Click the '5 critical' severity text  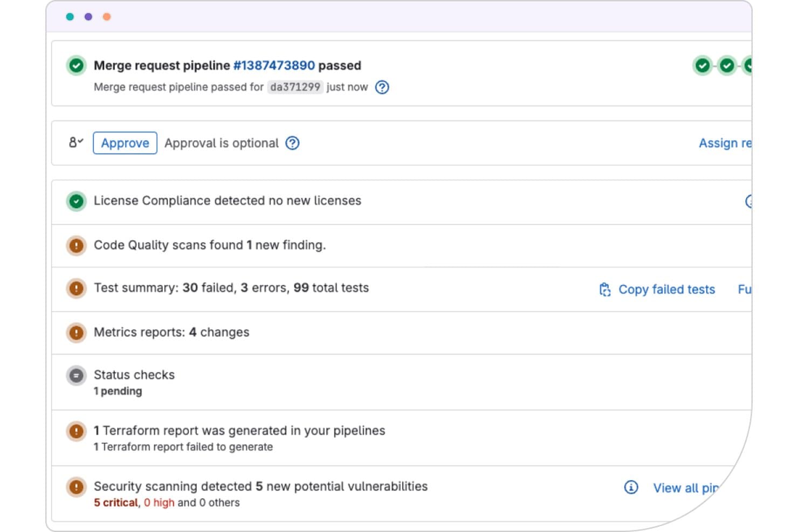(x=116, y=502)
